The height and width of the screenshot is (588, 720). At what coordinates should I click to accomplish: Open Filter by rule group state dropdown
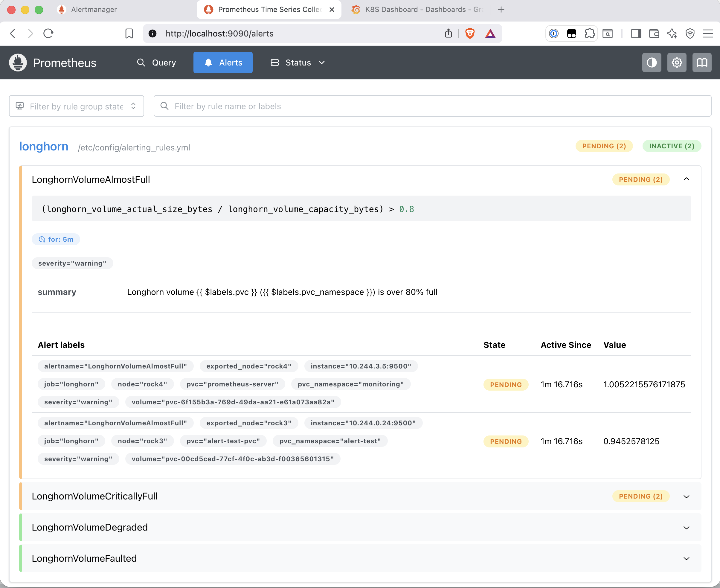click(x=77, y=106)
